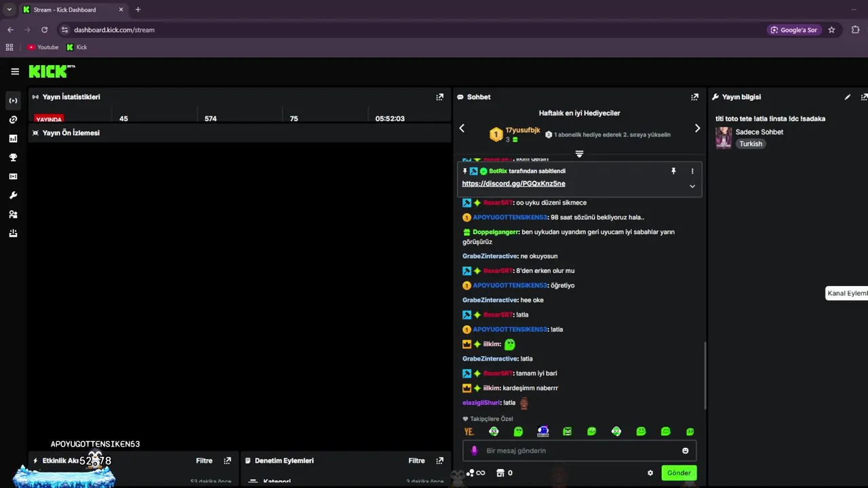Click the 05:52:03 stream duration

(390, 119)
